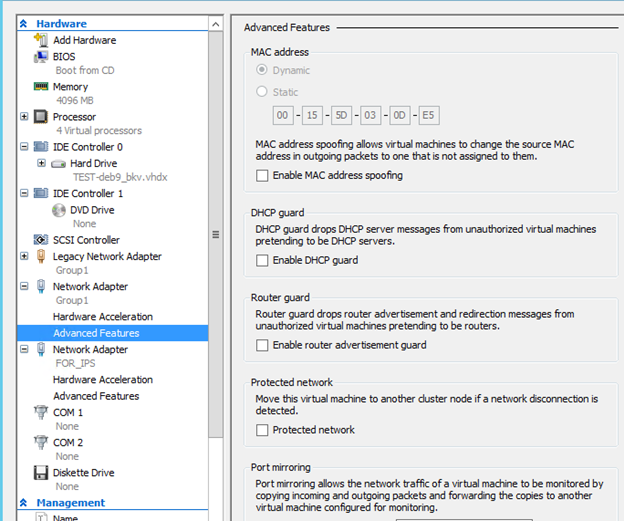This screenshot has width=624, height=521.
Task: Click the 4096 MB memory value
Action: pyautogui.click(x=75, y=100)
